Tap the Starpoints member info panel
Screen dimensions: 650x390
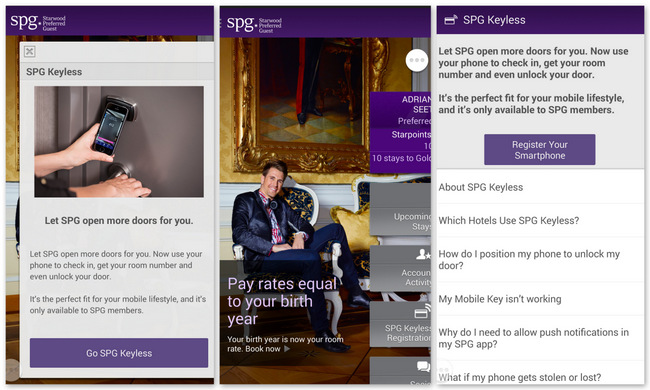[400, 133]
